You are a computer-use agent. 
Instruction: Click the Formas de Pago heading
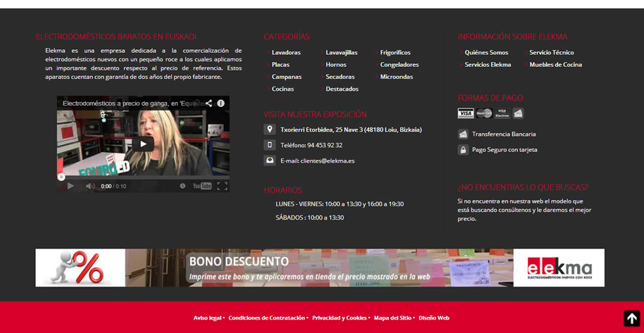[x=490, y=98]
